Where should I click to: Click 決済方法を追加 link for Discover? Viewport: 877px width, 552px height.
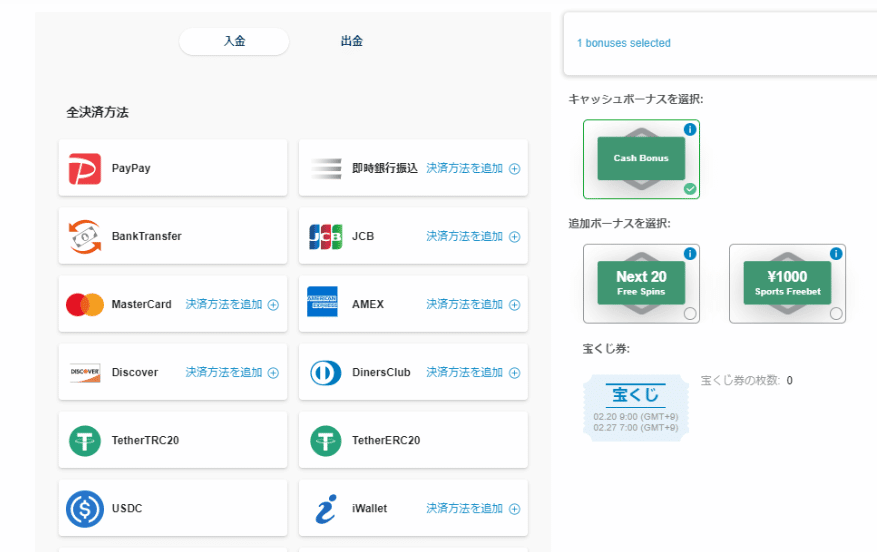pos(224,372)
